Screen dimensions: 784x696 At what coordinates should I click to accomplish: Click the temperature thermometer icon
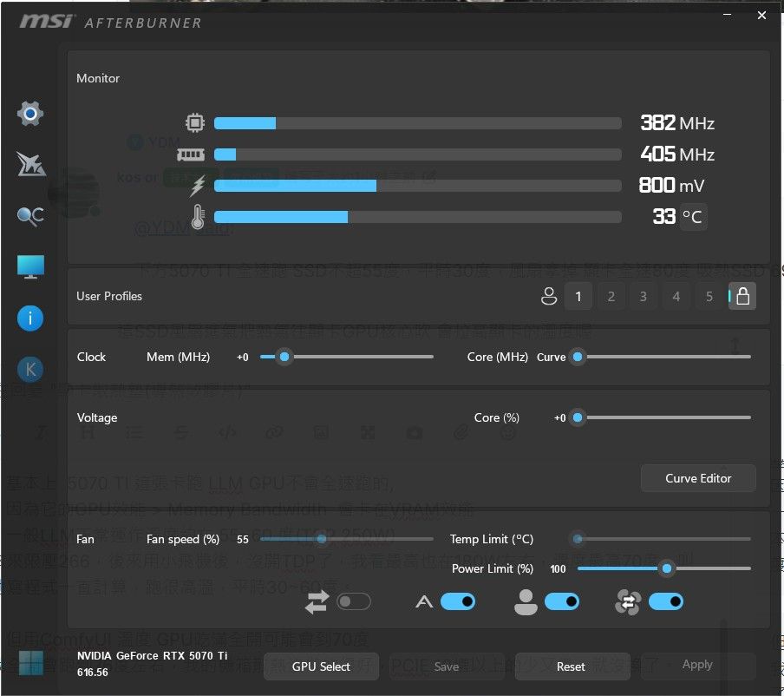coord(198,217)
